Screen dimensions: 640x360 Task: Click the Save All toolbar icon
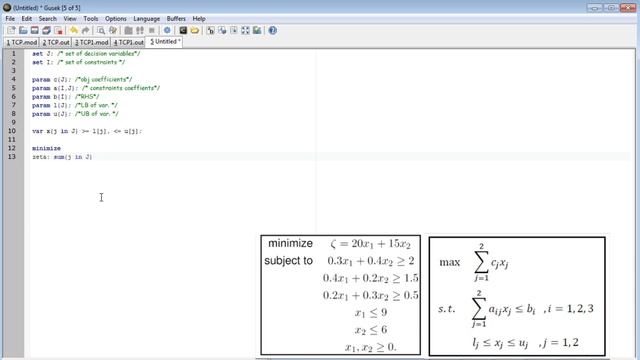(47, 30)
